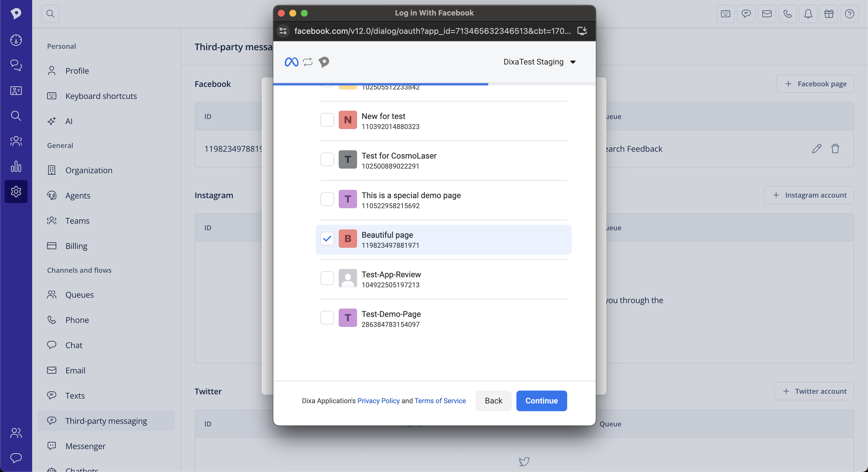
Task: Open the contact card icon in left rail
Action: click(16, 91)
